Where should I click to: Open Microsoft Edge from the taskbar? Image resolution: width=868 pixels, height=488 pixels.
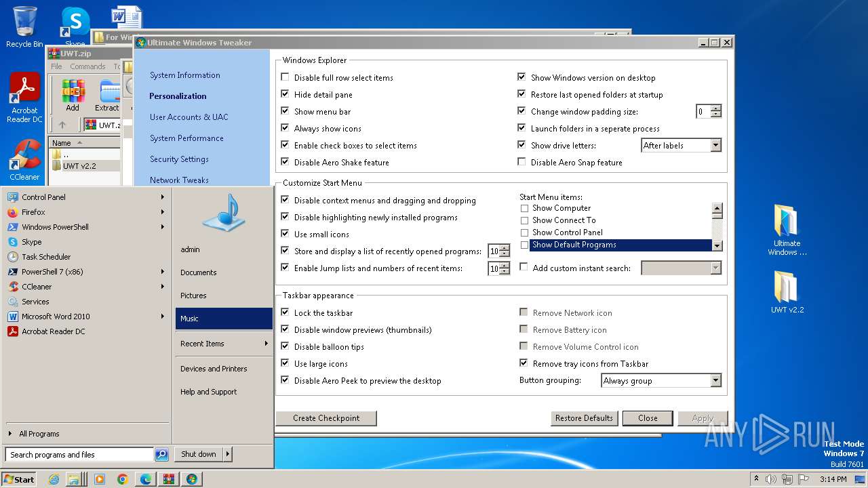(145, 479)
